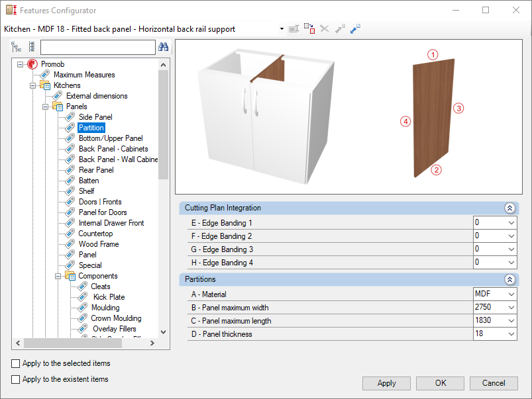Click the grey X delete configuration icon
Image resolution: width=532 pixels, height=399 pixels.
[325, 29]
